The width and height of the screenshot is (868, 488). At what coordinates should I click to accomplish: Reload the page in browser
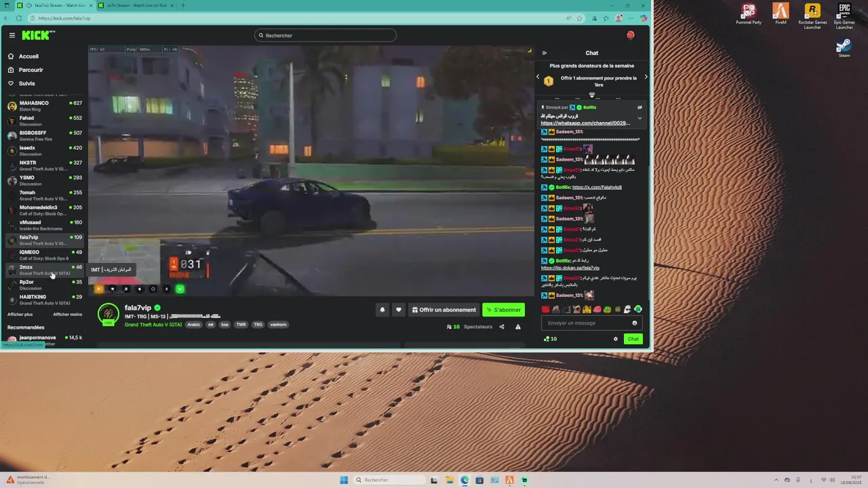(x=19, y=18)
